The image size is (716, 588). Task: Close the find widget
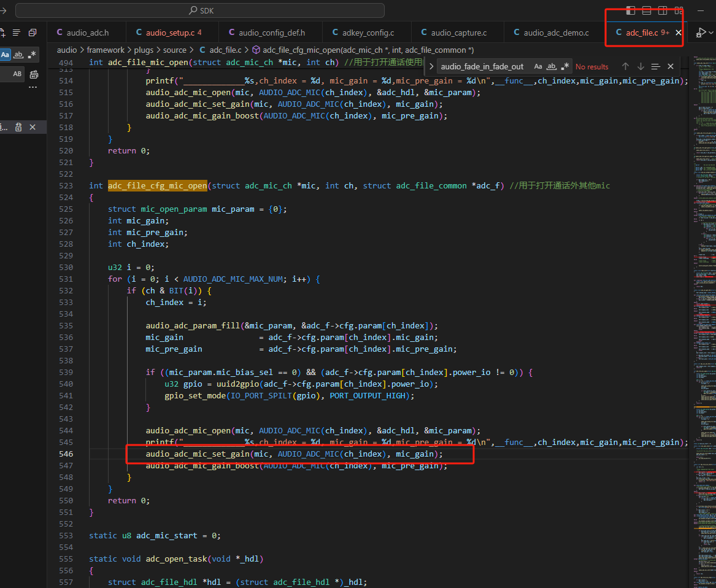pos(671,66)
